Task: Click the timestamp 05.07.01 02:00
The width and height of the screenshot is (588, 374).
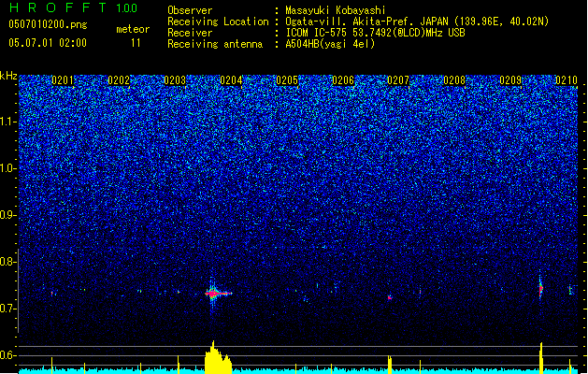Action: pyautogui.click(x=48, y=43)
